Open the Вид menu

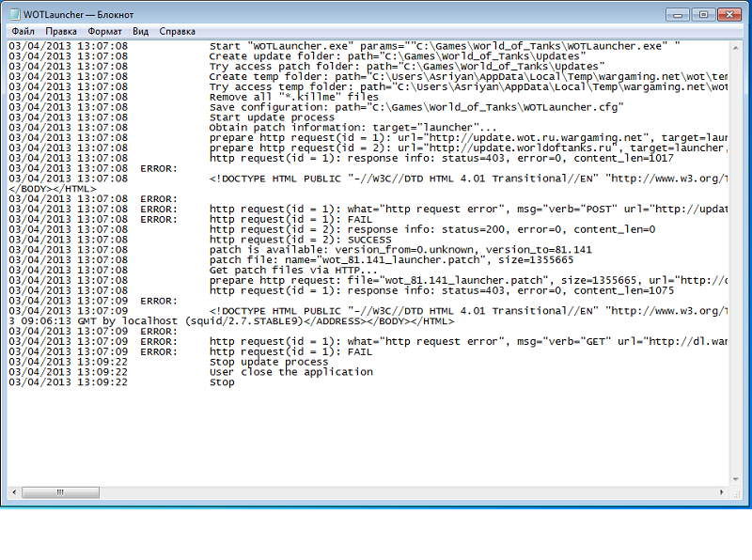click(x=141, y=31)
